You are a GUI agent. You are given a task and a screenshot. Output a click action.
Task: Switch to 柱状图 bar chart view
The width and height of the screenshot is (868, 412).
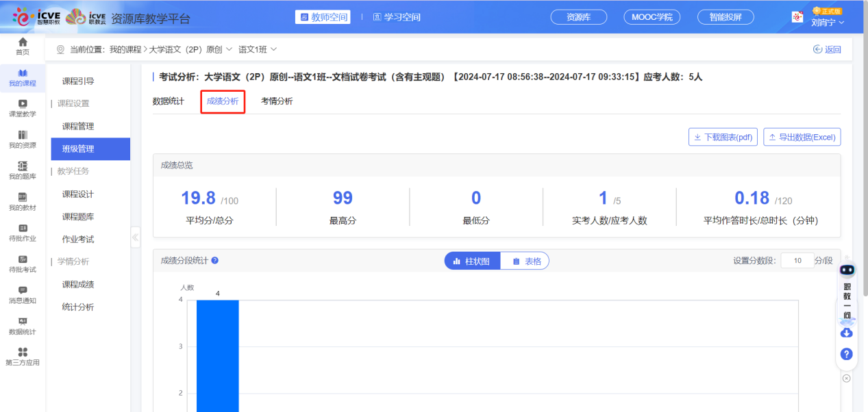(x=472, y=261)
